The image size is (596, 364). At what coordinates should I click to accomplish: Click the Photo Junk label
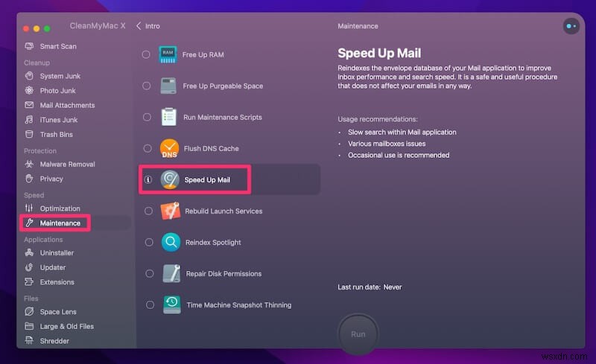click(58, 91)
